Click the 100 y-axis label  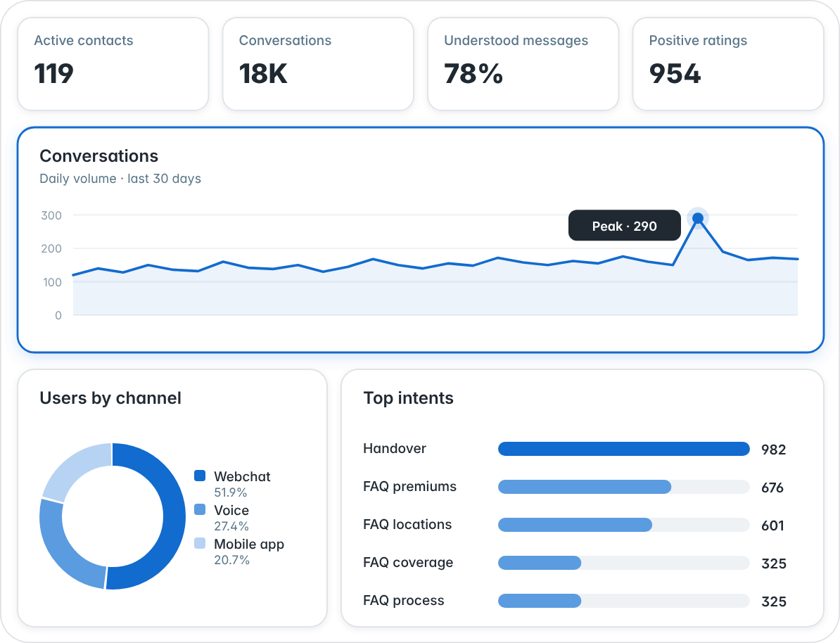(53, 282)
